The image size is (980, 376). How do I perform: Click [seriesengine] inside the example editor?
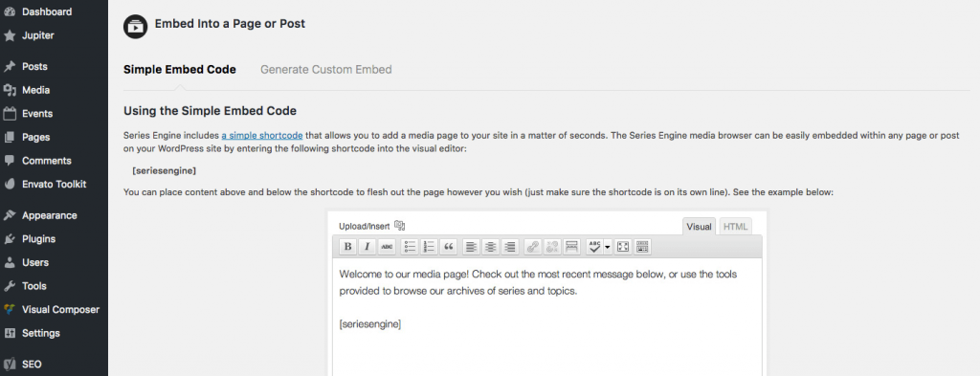pos(370,324)
